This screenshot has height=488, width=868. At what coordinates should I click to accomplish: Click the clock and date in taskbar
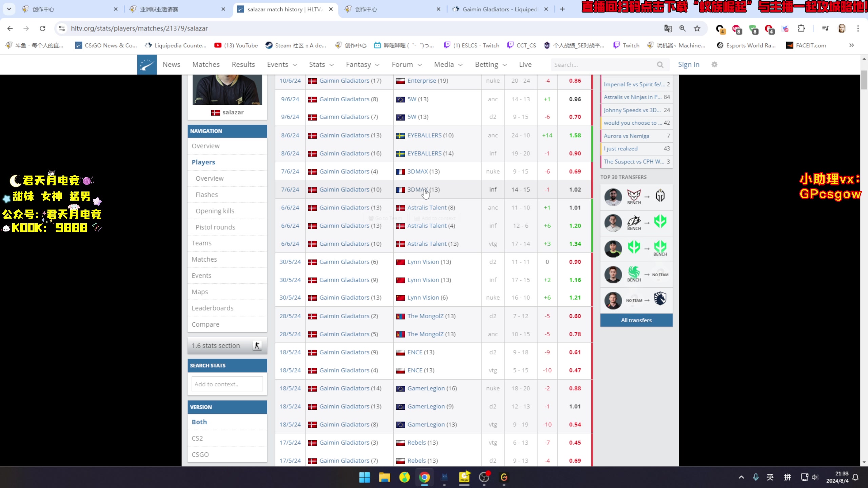pos(837,477)
